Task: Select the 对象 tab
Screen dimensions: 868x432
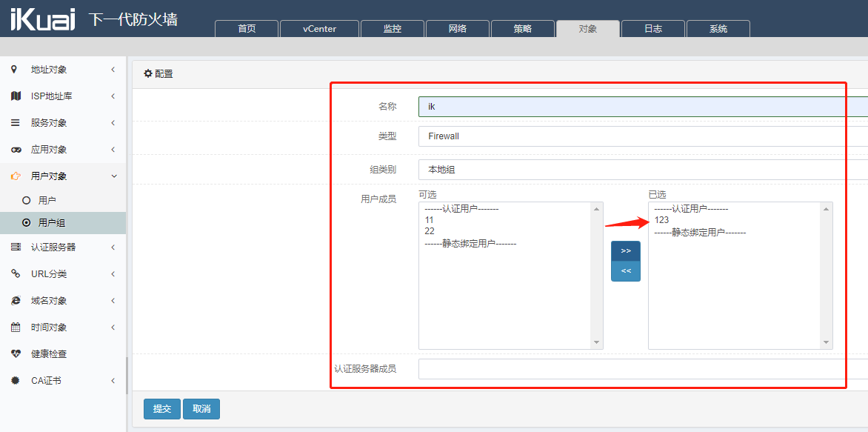Action: tap(588, 29)
